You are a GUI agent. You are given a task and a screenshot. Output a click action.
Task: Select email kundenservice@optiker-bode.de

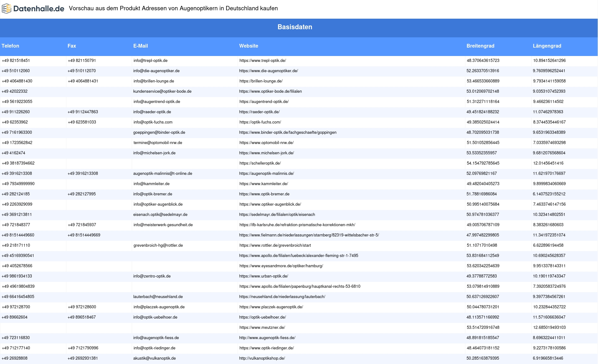pyautogui.click(x=162, y=91)
